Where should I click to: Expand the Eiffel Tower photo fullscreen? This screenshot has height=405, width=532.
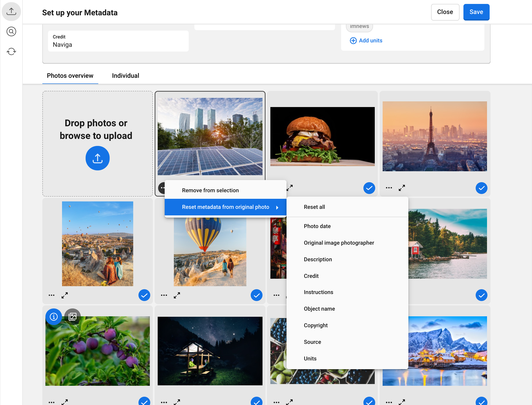tap(402, 188)
